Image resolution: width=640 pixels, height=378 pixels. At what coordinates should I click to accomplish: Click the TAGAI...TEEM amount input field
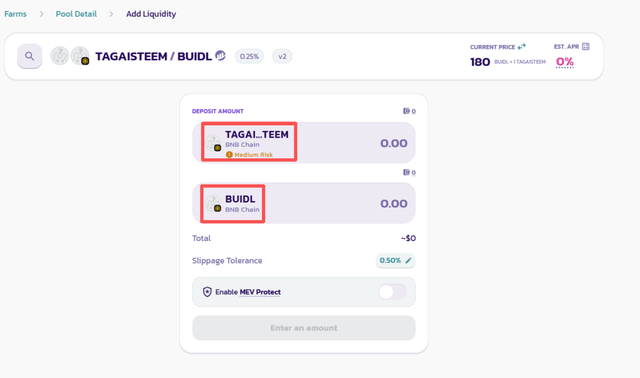[355, 143]
